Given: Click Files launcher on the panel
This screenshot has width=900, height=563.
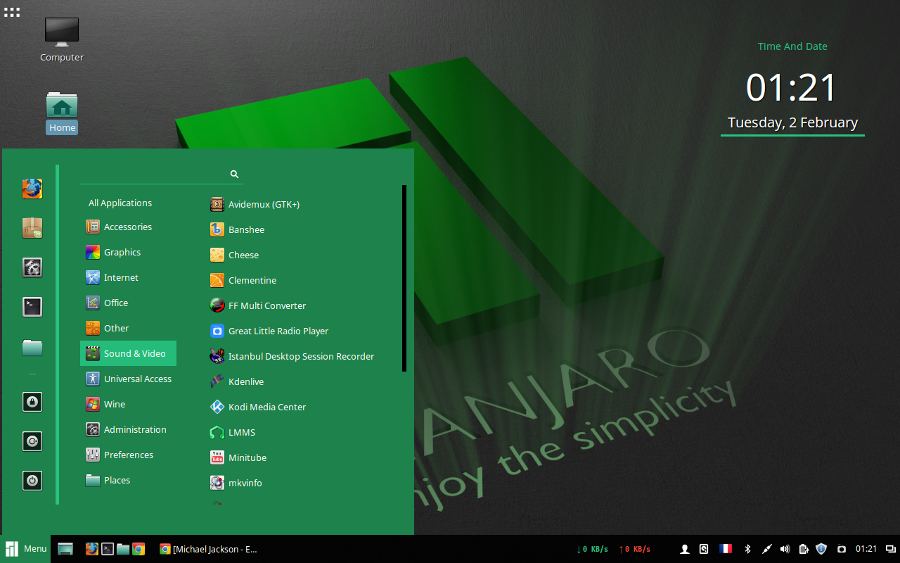Looking at the screenshot, I should (123, 549).
